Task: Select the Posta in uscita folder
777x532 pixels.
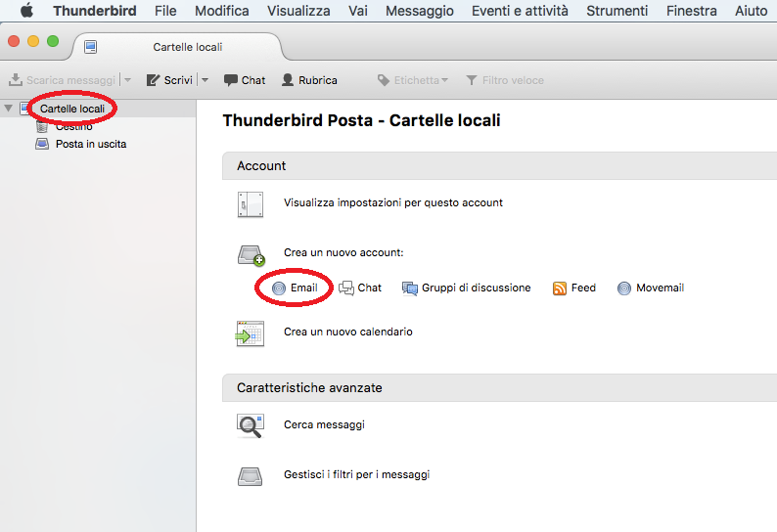Action: [x=91, y=144]
